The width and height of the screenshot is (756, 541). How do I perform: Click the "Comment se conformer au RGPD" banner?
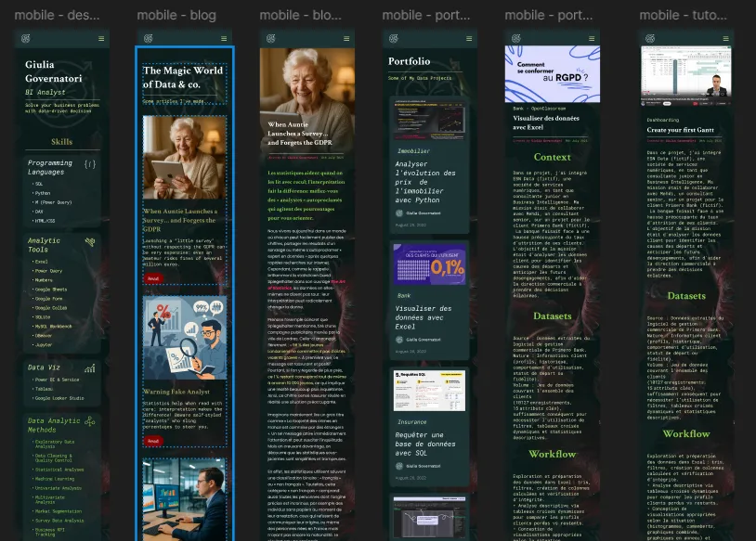552,72
